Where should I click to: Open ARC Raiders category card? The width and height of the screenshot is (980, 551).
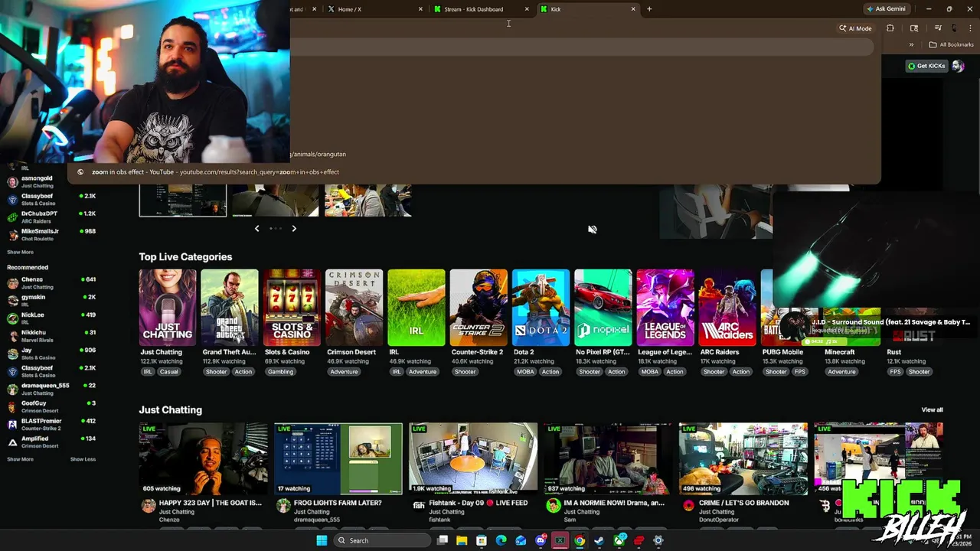tap(727, 307)
